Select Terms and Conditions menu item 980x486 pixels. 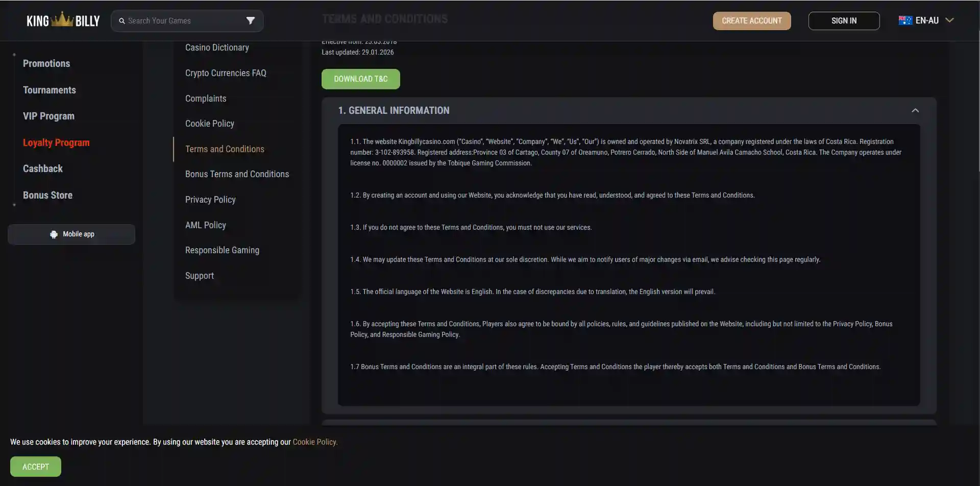coord(225,149)
